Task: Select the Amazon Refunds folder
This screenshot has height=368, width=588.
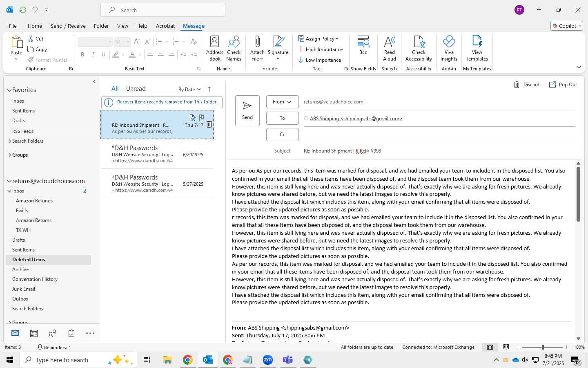Action: point(34,201)
